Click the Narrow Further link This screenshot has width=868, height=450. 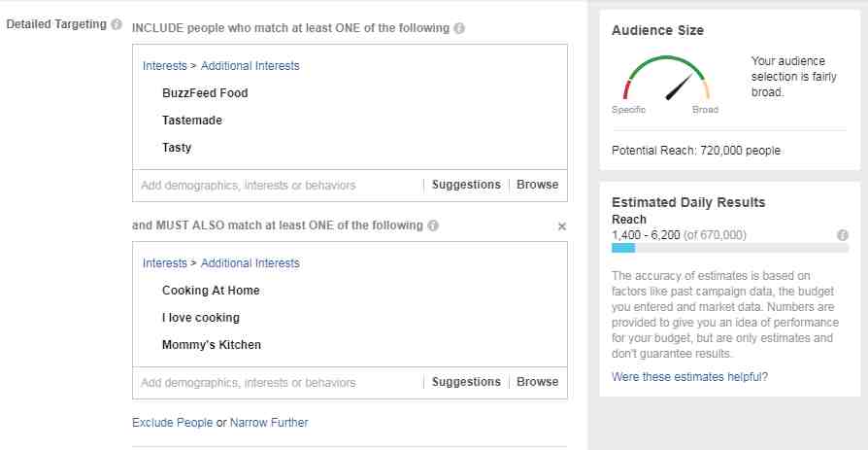(269, 423)
